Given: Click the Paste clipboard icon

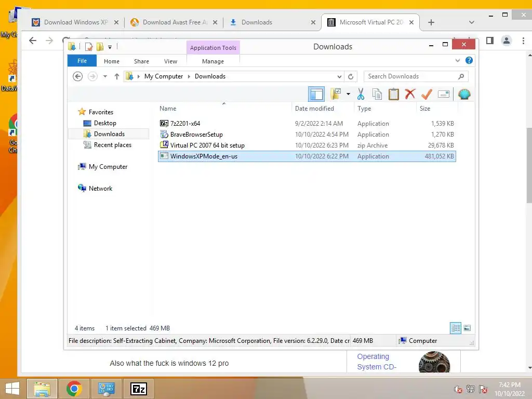Looking at the screenshot, I should 394,94.
